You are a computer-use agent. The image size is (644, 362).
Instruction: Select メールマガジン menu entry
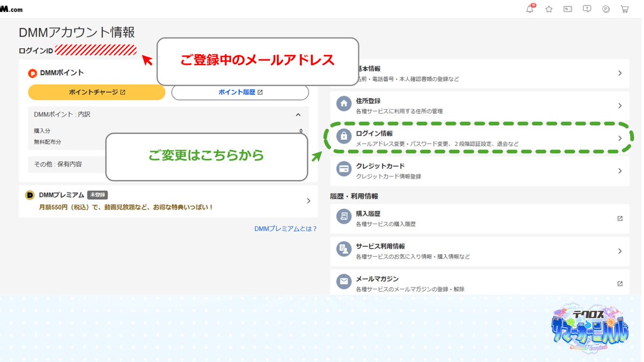[x=480, y=283]
